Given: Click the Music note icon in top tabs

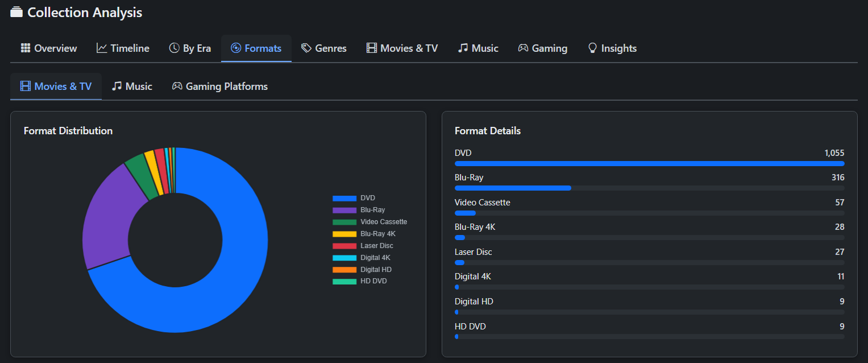Looking at the screenshot, I should [x=463, y=48].
